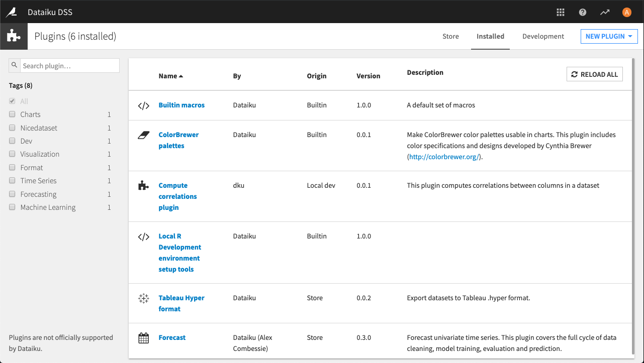Click the Compute correlations puzzle icon
The width and height of the screenshot is (644, 363).
144,186
